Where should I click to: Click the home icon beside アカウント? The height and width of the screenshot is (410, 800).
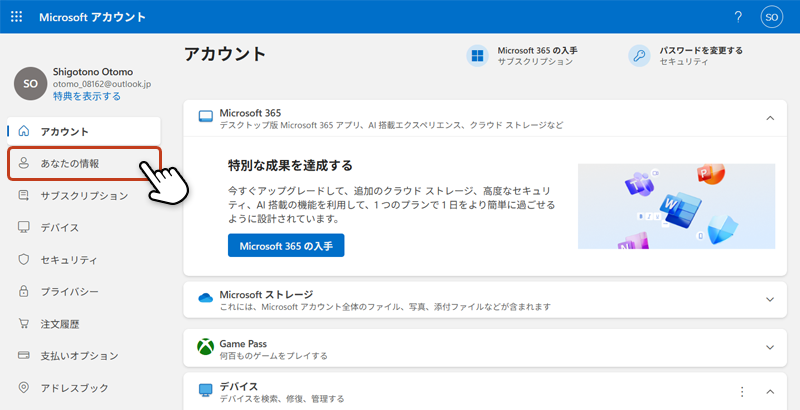[23, 132]
